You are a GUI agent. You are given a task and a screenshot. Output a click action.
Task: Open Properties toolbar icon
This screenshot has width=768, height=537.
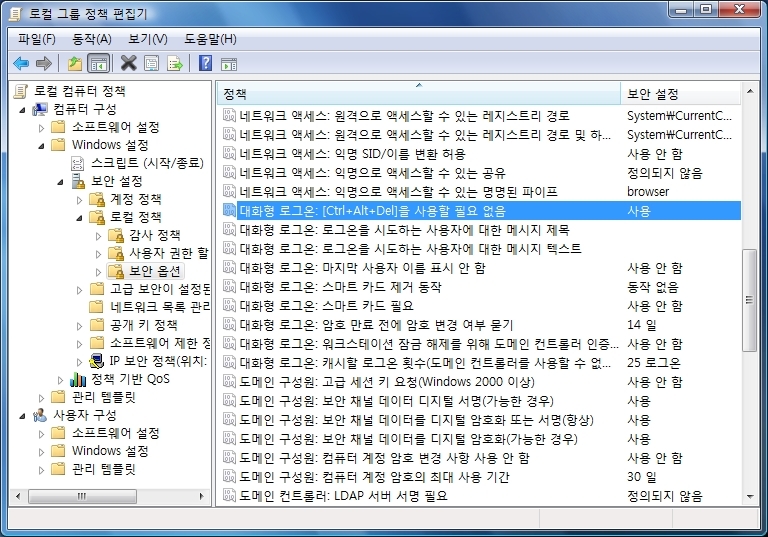[x=151, y=63]
